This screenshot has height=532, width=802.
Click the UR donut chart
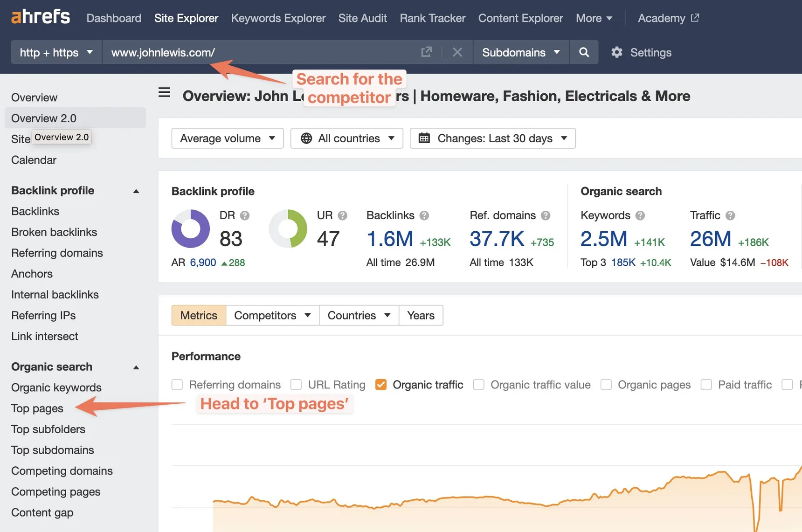(288, 228)
